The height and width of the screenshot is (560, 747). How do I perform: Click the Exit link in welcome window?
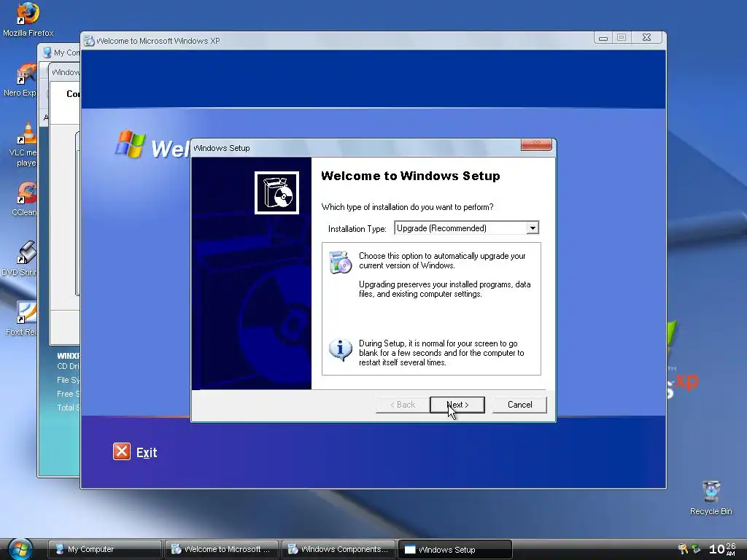(146, 452)
